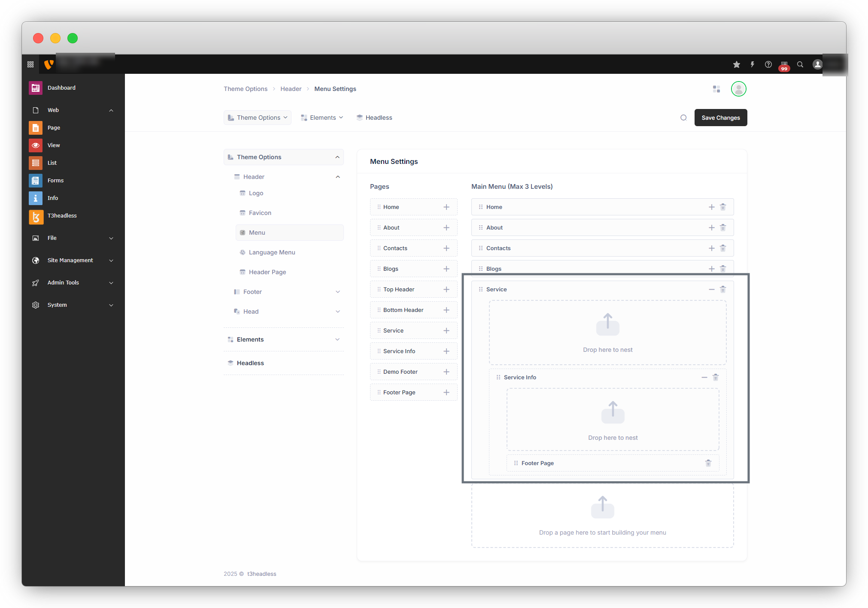868x608 pixels.
Task: Open the flush cache lightning icon
Action: [752, 64]
